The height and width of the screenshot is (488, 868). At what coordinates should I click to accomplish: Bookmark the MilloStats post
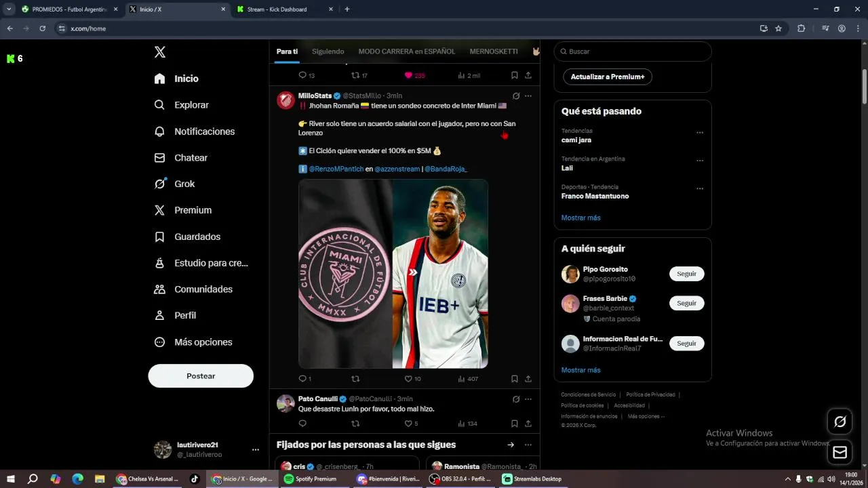pyautogui.click(x=515, y=379)
